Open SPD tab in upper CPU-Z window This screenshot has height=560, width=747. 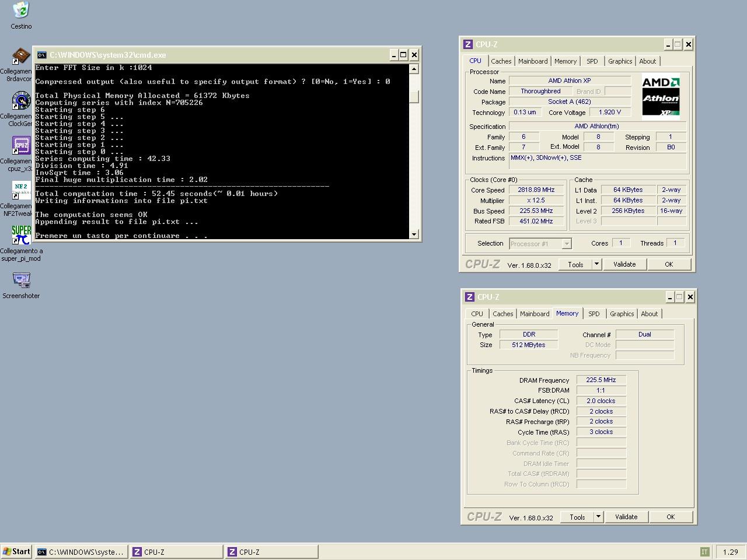point(592,61)
